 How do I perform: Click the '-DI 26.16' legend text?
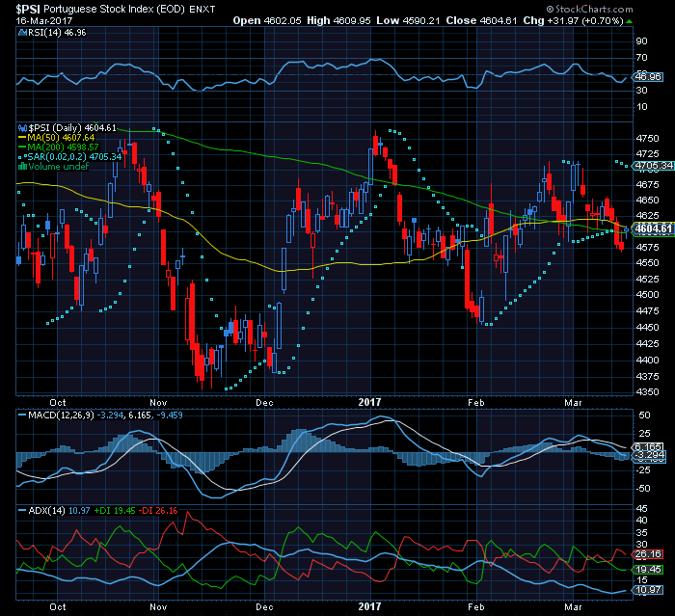159,511
